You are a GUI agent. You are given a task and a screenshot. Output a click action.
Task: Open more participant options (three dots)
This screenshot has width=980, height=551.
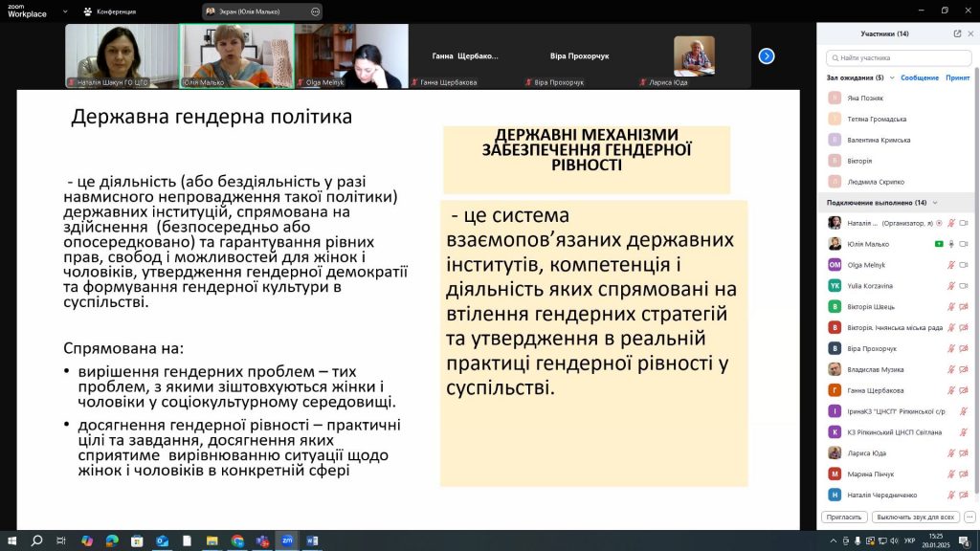[969, 517]
